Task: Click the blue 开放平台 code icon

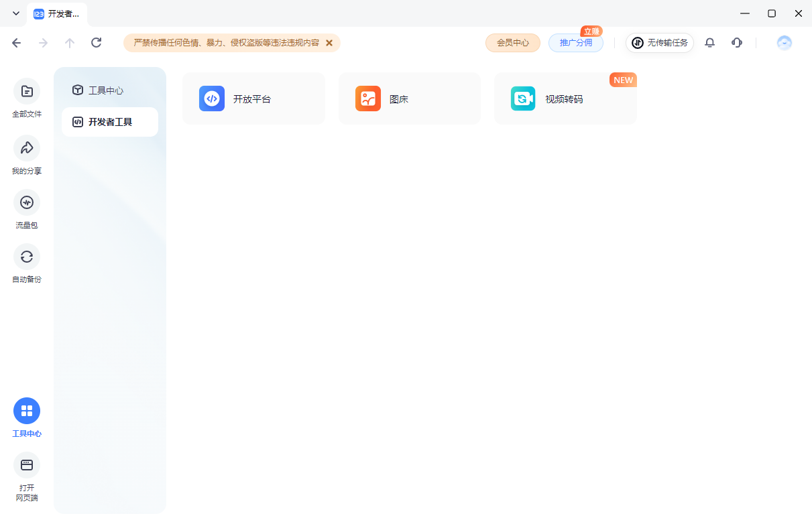Action: point(212,99)
